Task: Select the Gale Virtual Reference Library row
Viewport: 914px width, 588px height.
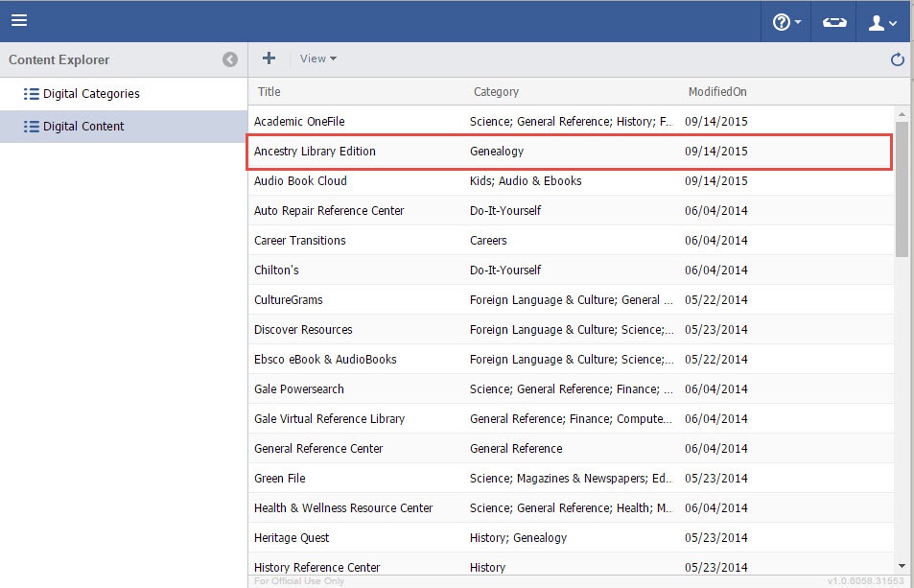Action: [x=329, y=419]
